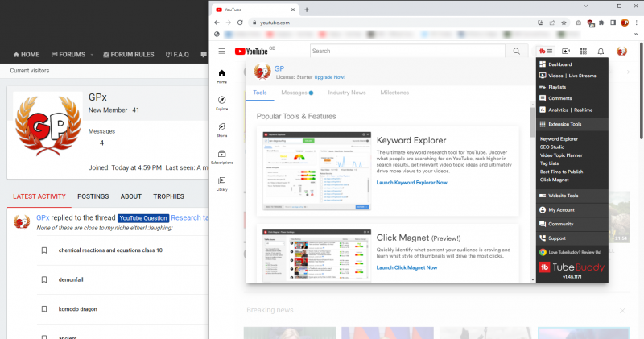Expand the Forums dropdown arrow
Screen dimensions: 644x339
pos(92,55)
